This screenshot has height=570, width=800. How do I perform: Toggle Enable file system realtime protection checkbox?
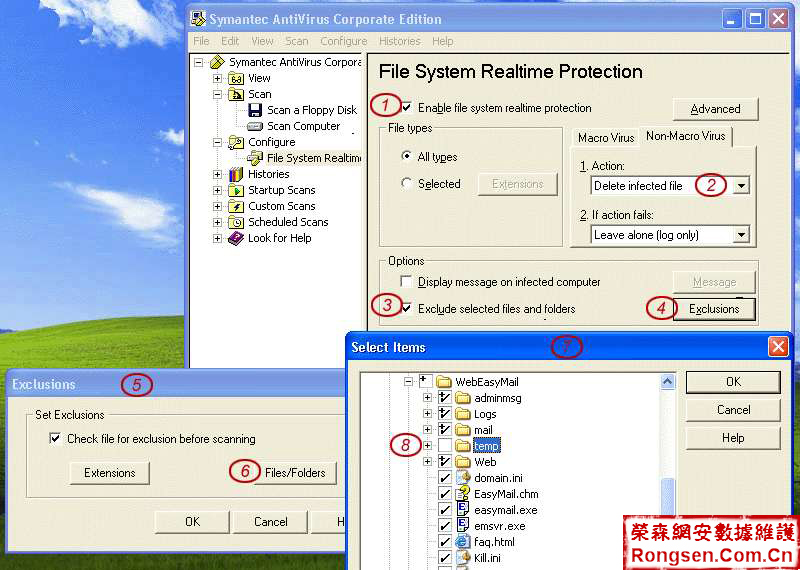coord(407,108)
